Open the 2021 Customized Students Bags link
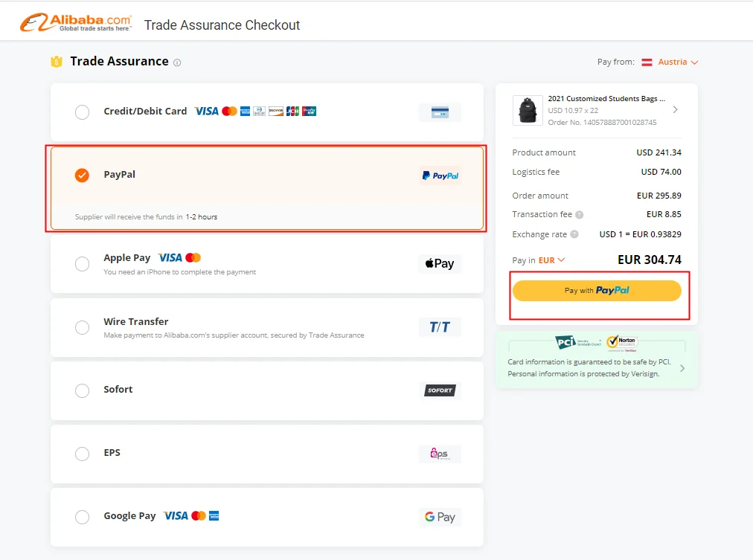753x560 pixels. pyautogui.click(x=606, y=98)
